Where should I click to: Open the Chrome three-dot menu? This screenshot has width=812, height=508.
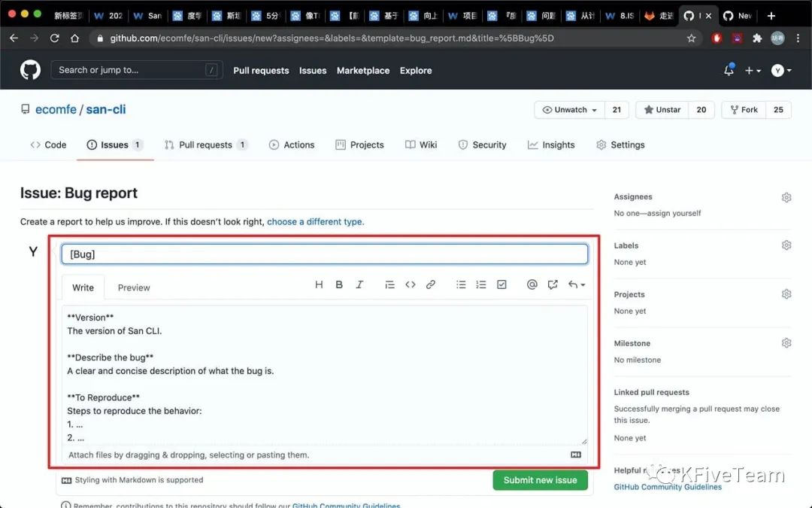coord(798,38)
